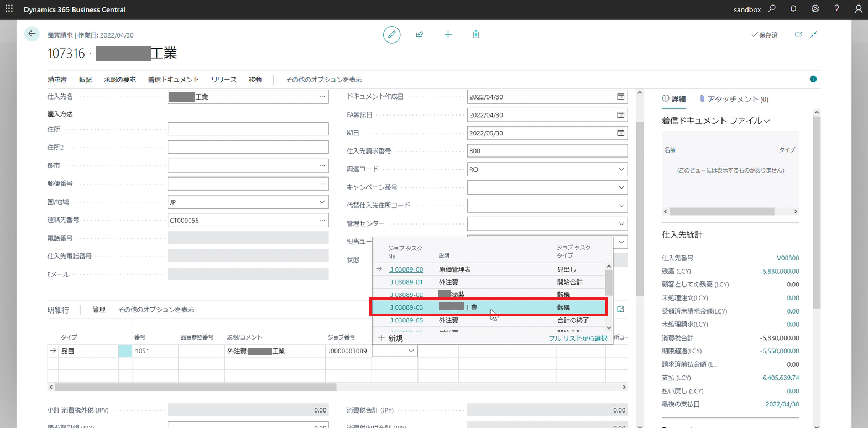Expand the 調達コード dropdown

point(621,169)
